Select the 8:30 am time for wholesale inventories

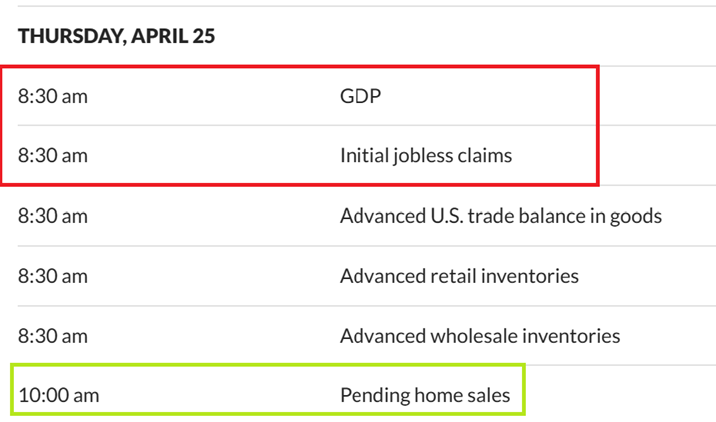click(x=52, y=336)
